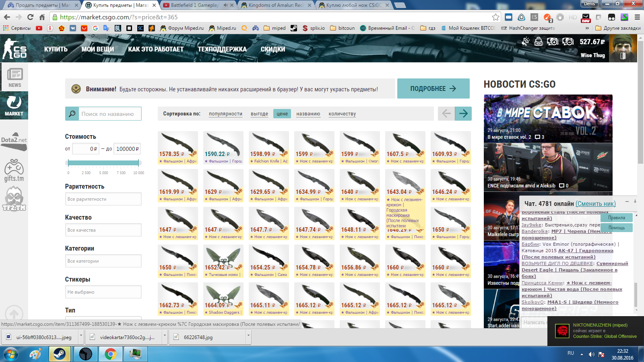This screenshot has width=644, height=362.
Task: Minimize the chat panel
Action: tap(627, 201)
